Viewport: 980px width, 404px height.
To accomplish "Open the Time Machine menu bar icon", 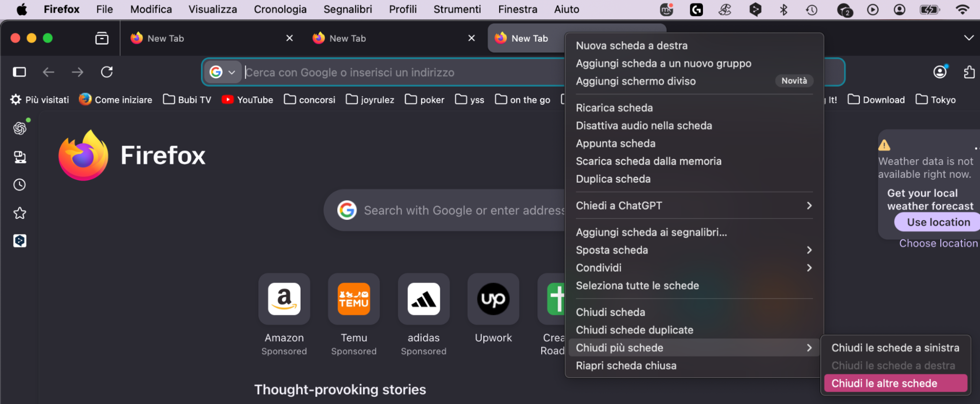I will tap(812, 9).
